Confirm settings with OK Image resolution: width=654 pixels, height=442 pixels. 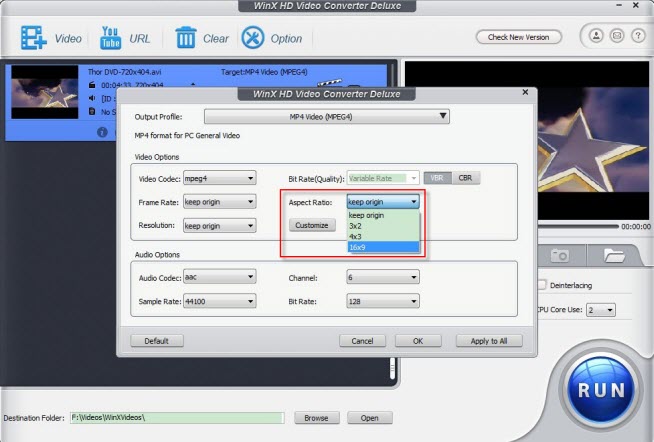pyautogui.click(x=418, y=341)
